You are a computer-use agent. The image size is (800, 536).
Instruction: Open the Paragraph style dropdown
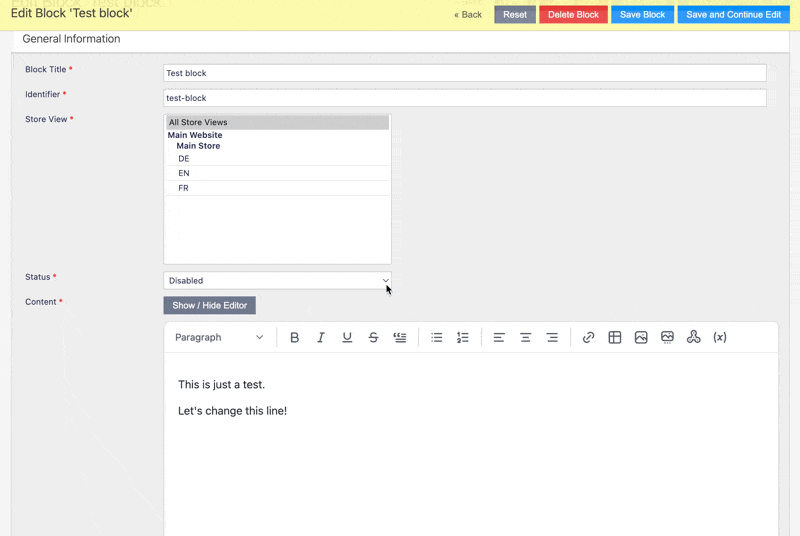[219, 338]
